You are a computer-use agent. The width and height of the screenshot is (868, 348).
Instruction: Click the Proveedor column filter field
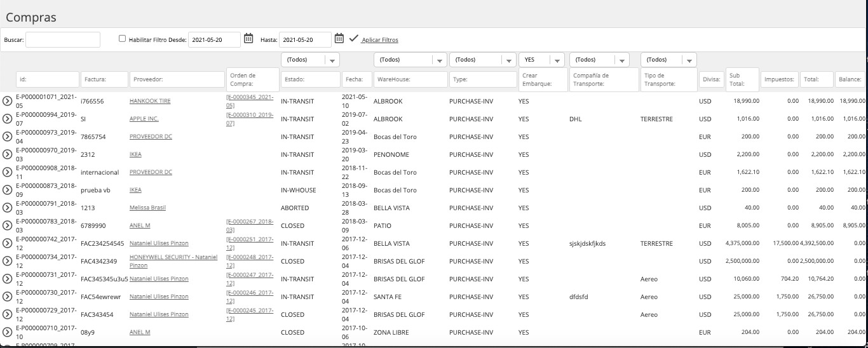[x=177, y=79]
